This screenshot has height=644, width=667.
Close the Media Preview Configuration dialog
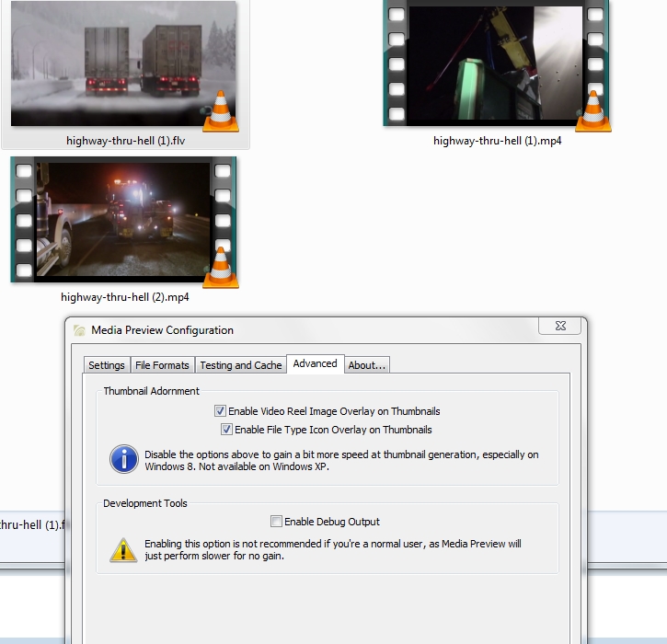click(558, 327)
